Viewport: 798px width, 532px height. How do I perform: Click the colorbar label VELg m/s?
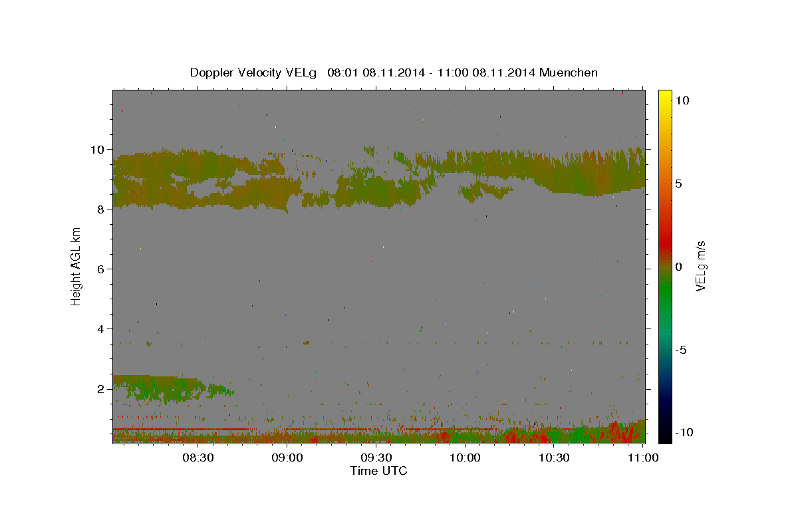coord(700,267)
